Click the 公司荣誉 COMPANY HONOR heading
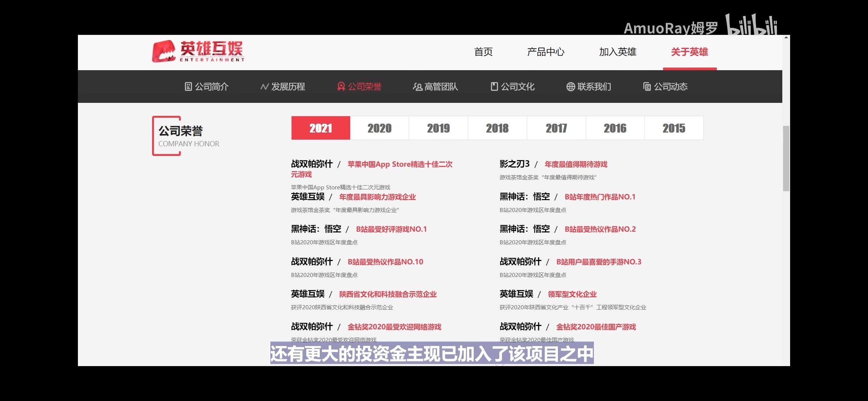This screenshot has height=401, width=868. [188, 136]
